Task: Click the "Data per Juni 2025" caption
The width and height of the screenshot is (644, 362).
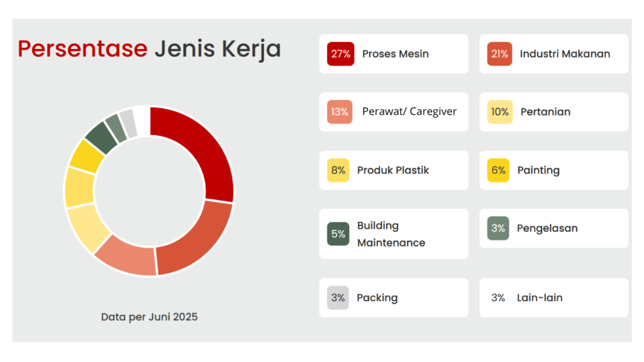Action: 149,317
